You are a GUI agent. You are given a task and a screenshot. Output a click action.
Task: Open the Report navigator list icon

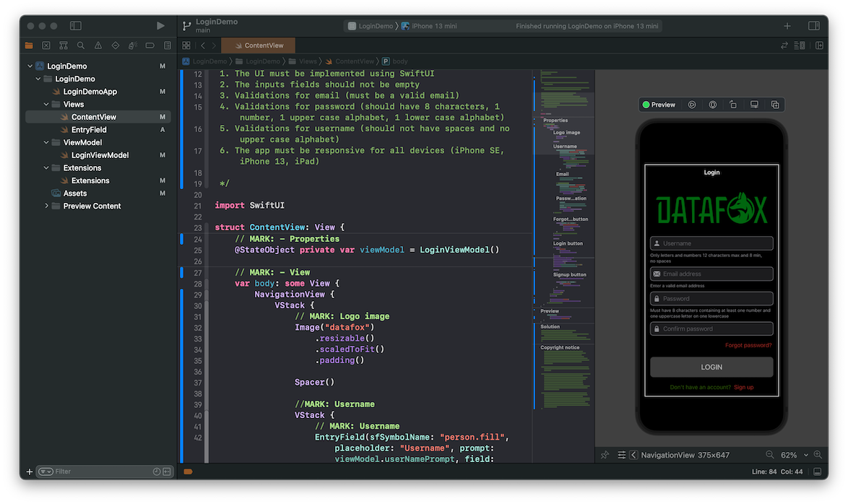click(167, 45)
